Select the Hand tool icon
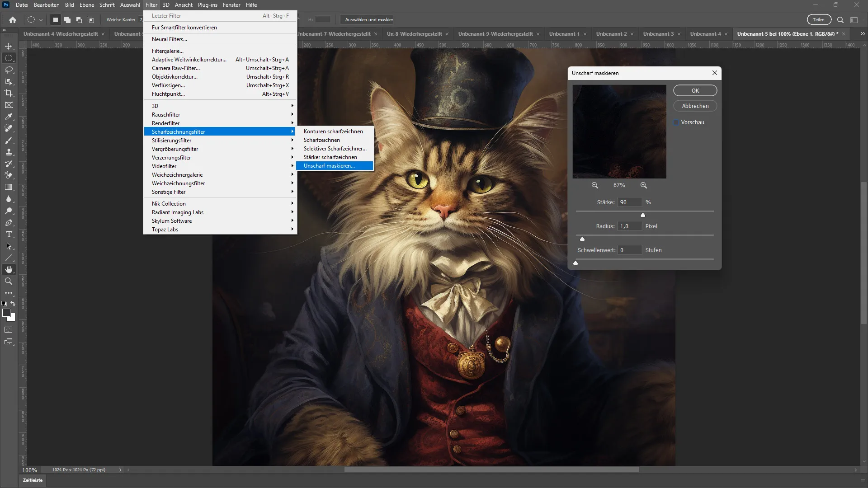868x488 pixels. [8, 269]
